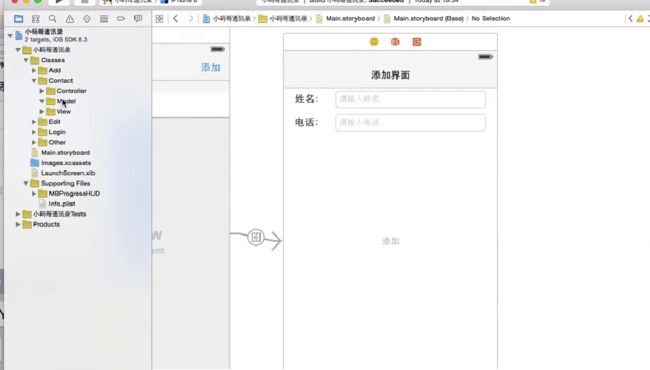
Task: Expand the MBProgressHUD folder
Action: (34, 193)
